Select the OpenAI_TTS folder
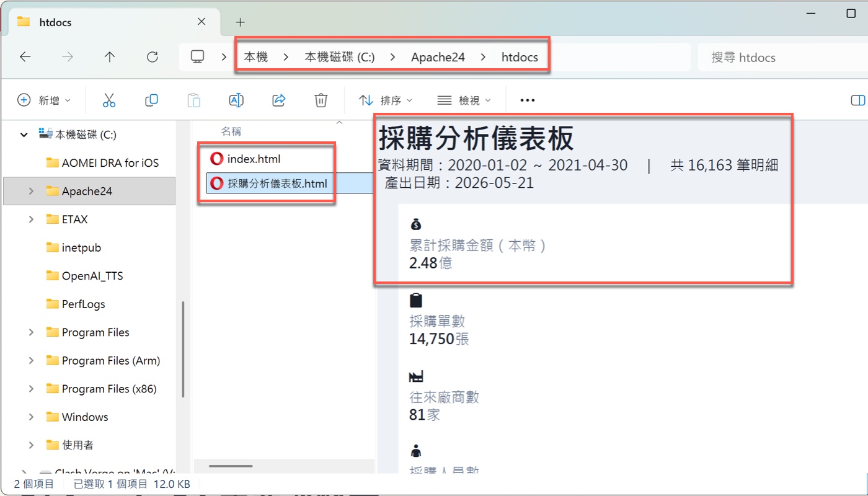Image resolution: width=868 pixels, height=496 pixels. [85, 276]
